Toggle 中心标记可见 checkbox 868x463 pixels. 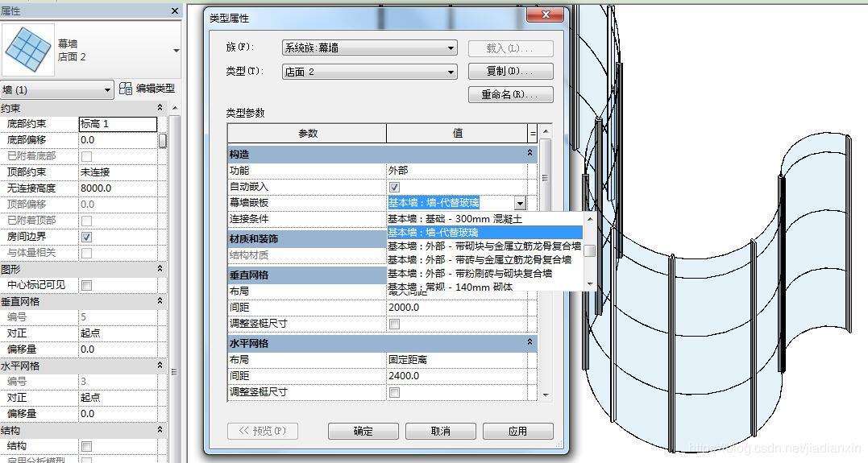pos(86,285)
